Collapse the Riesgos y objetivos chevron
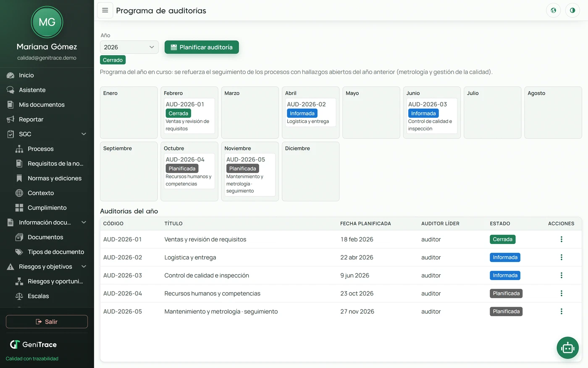588x368 pixels. [x=84, y=267]
